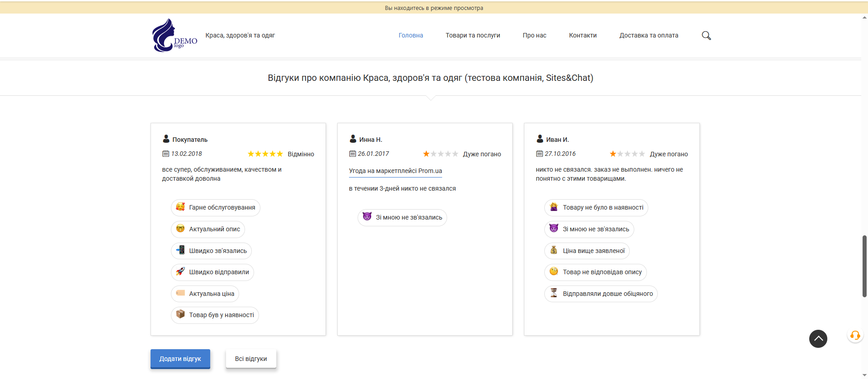Click the DEMO logo in header
Viewport: 868px width, 379px height.
pyautogui.click(x=175, y=35)
